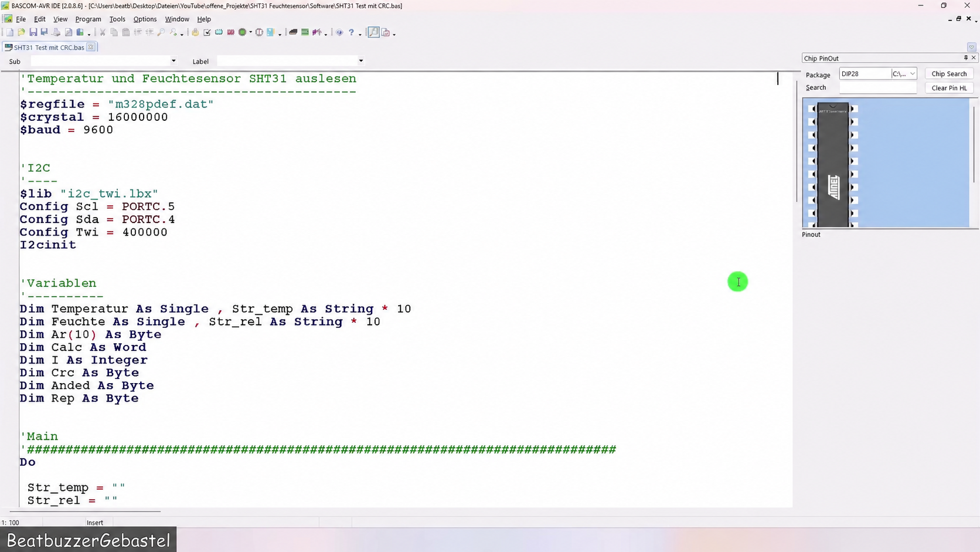Image resolution: width=980 pixels, height=552 pixels.
Task: Click the $regfile code line
Action: click(x=117, y=104)
